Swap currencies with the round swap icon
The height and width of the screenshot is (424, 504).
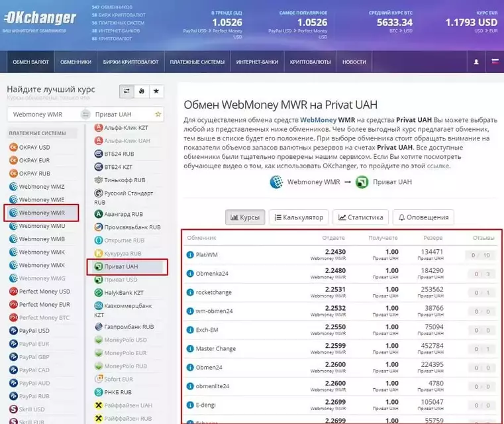85,114
